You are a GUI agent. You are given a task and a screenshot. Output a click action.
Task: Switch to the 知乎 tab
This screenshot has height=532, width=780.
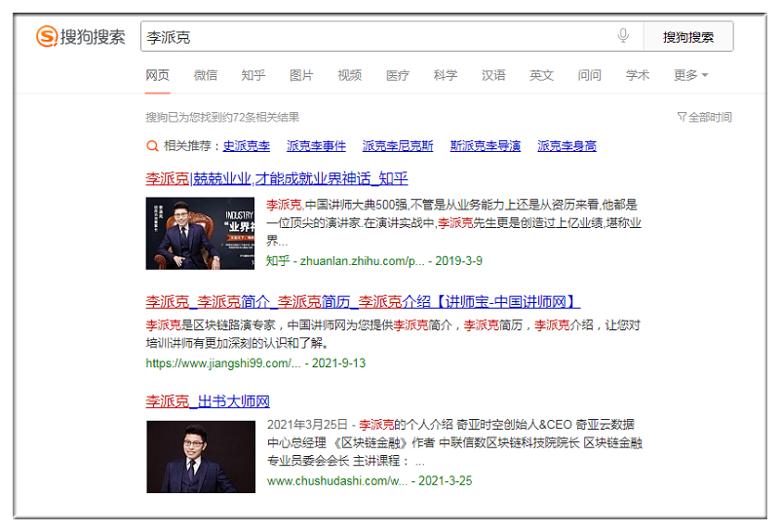(253, 75)
